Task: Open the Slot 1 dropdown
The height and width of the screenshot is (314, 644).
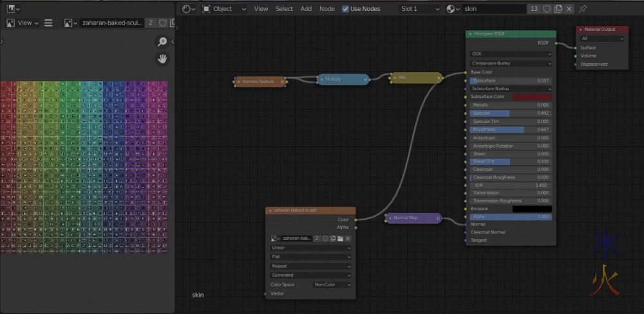Action: point(417,9)
